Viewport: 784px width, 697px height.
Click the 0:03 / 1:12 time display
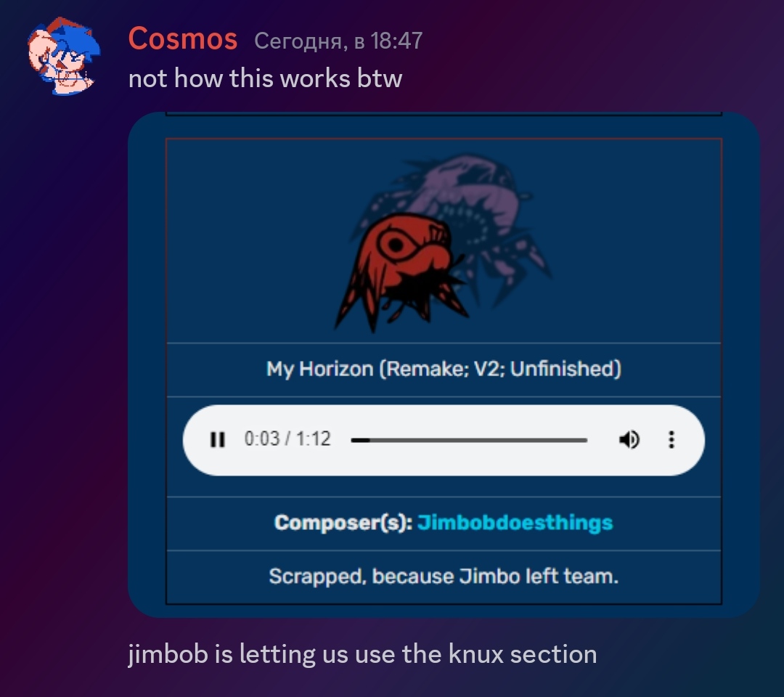(x=287, y=439)
